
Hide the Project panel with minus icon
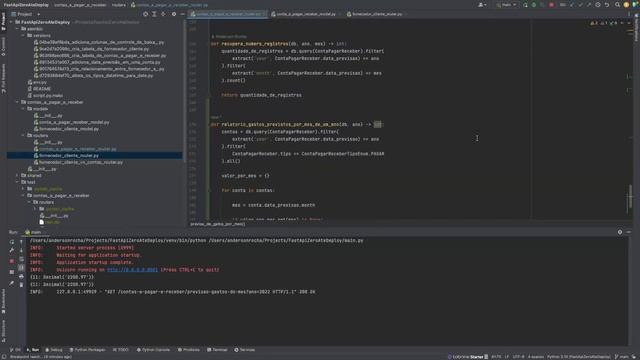[182, 14]
